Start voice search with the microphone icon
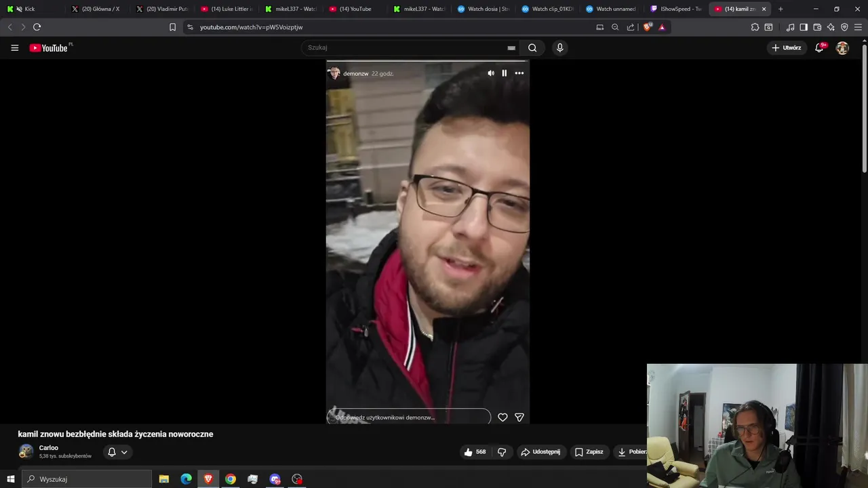This screenshot has width=868, height=488. pyautogui.click(x=559, y=48)
